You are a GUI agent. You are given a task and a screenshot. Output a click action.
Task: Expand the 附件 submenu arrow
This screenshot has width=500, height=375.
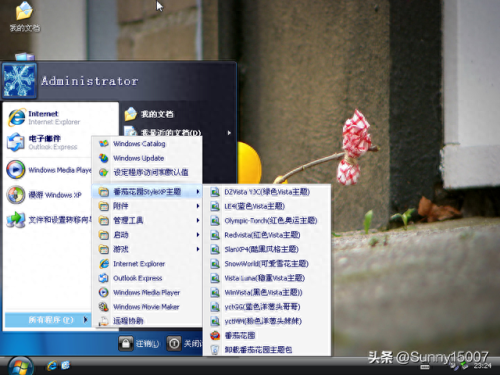pos(198,206)
